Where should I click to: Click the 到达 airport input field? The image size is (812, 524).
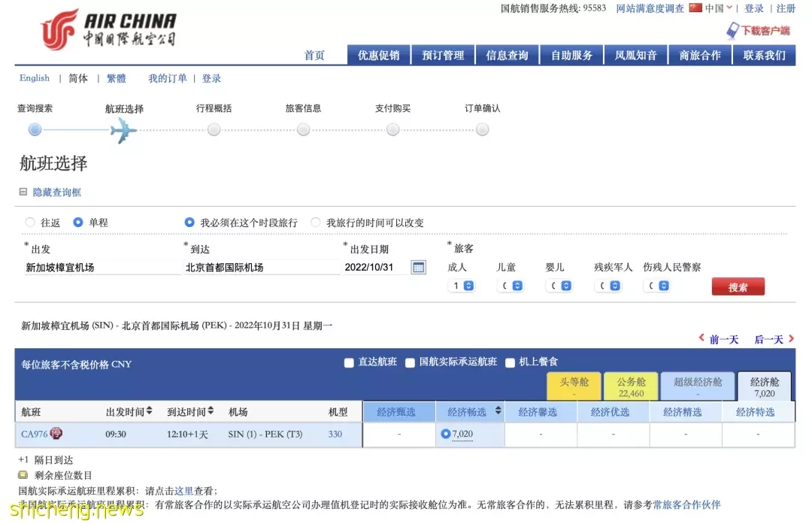coord(262,267)
